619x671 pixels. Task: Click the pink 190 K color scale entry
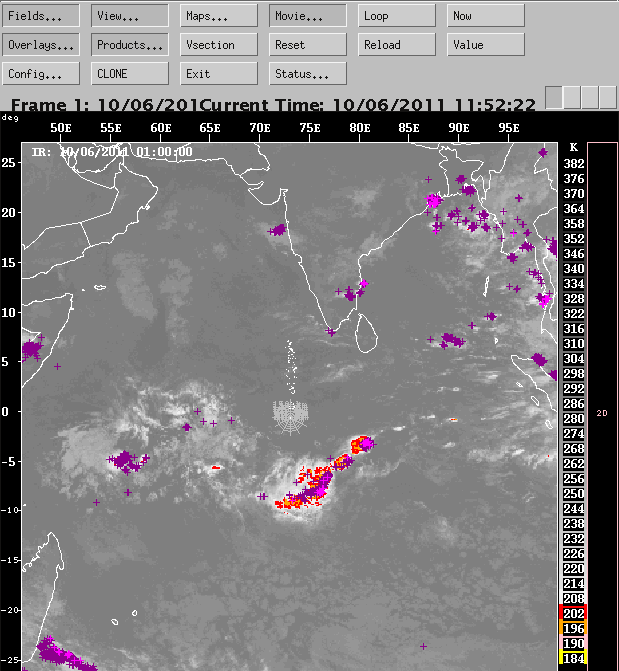click(x=573, y=643)
